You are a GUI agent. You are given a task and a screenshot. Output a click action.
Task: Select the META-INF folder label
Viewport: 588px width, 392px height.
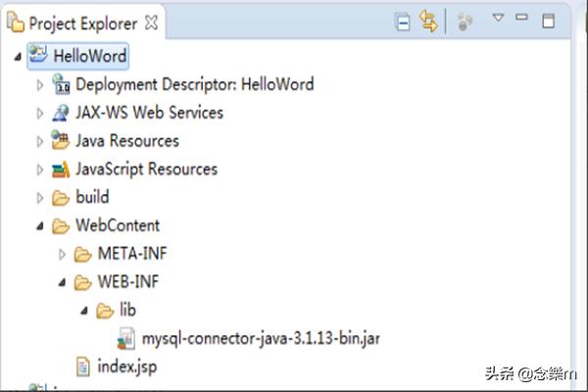[132, 254]
